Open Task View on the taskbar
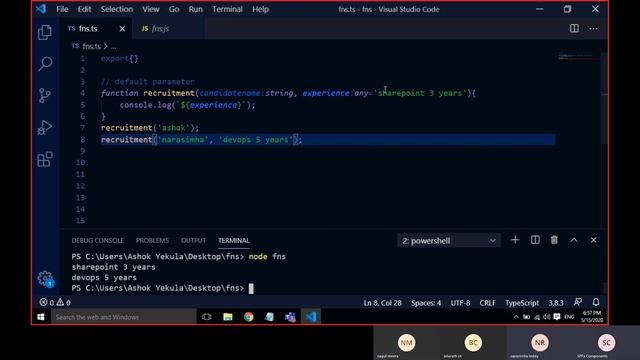 (207, 317)
